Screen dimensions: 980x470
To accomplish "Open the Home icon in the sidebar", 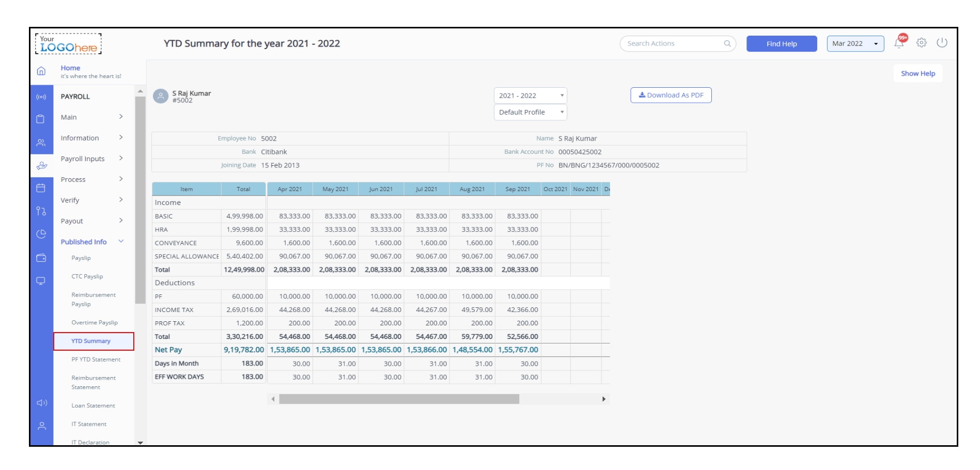I will click(x=42, y=72).
